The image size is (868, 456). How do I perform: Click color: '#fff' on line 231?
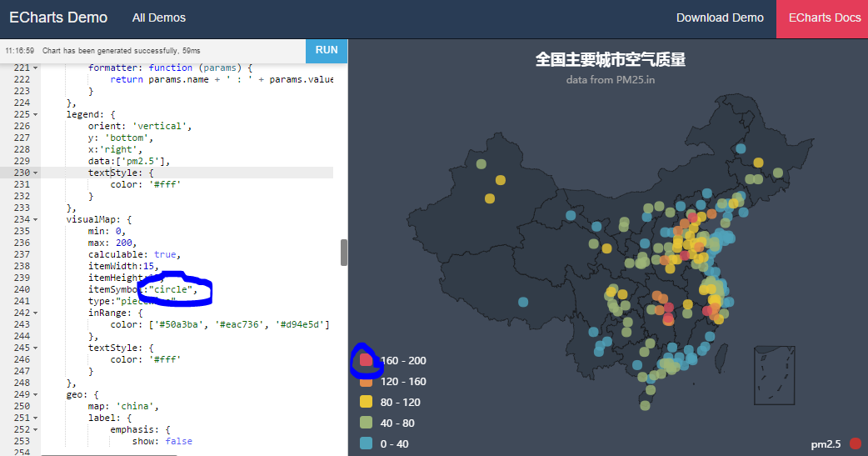(x=146, y=184)
